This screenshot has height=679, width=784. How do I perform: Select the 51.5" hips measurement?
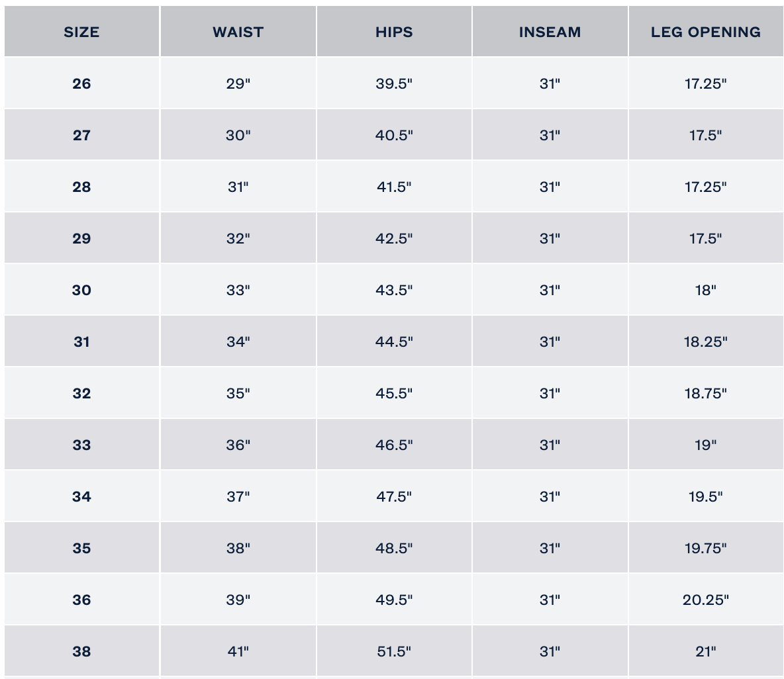(394, 652)
